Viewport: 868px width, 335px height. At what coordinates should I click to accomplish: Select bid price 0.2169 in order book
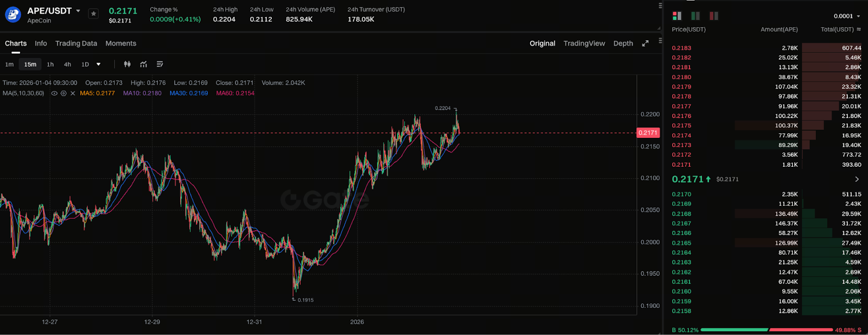[681, 204]
